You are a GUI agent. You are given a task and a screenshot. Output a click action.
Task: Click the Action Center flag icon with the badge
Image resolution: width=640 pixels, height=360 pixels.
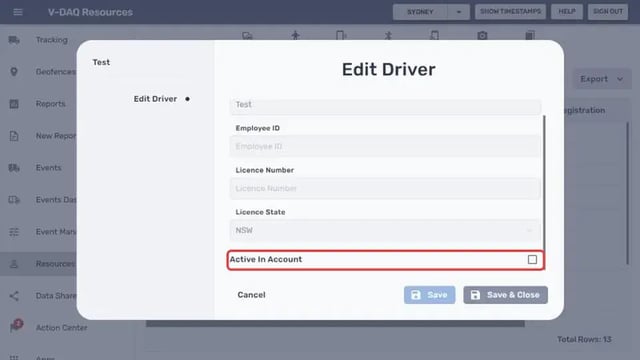pyautogui.click(x=16, y=326)
